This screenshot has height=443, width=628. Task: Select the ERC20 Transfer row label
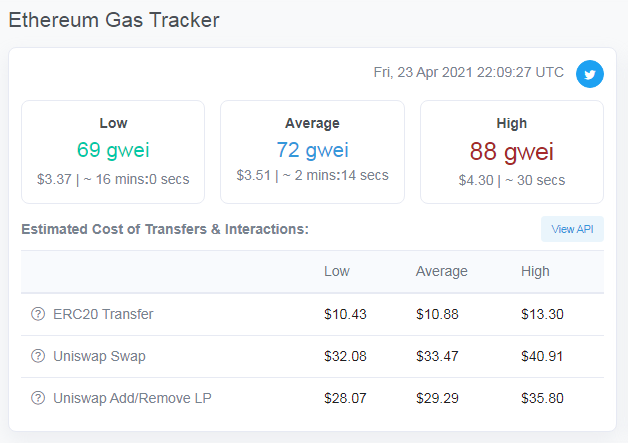(x=103, y=314)
